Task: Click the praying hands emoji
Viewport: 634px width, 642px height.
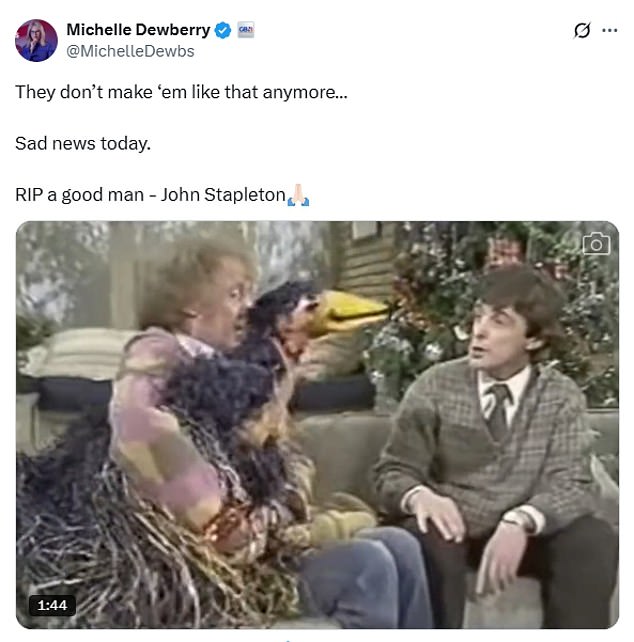Action: coord(299,195)
